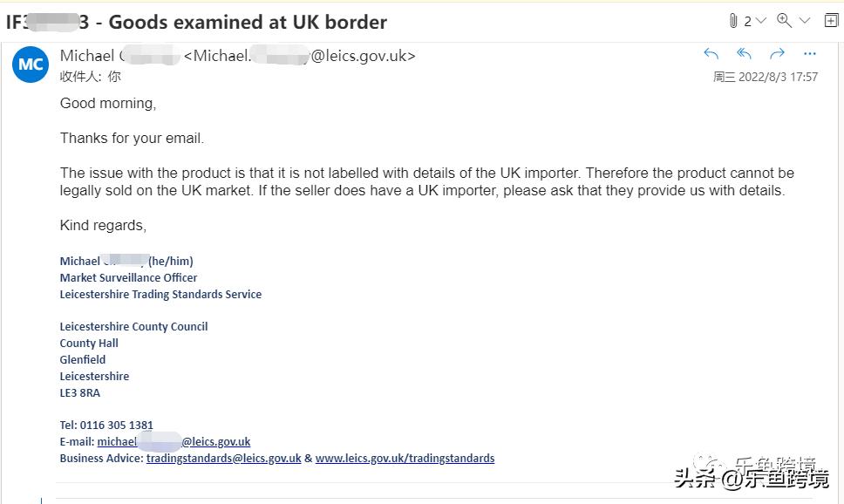The width and height of the screenshot is (844, 504).
Task: Forward this email using the arrow icon
Action: pos(777,54)
